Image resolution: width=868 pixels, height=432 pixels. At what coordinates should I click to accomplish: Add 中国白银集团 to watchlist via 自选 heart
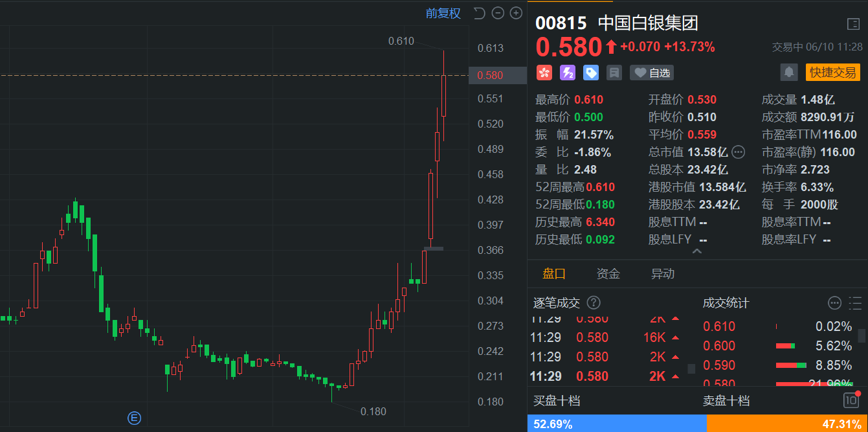click(651, 72)
